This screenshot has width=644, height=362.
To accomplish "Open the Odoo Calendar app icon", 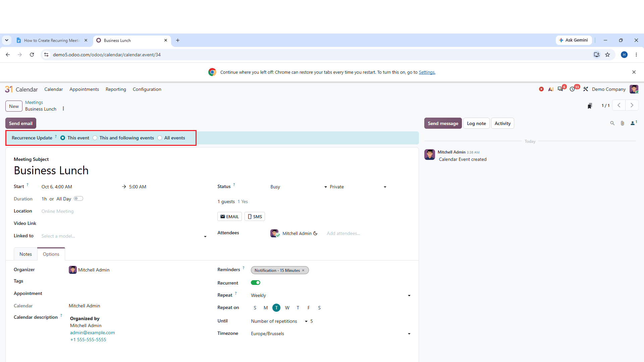I will (9, 89).
